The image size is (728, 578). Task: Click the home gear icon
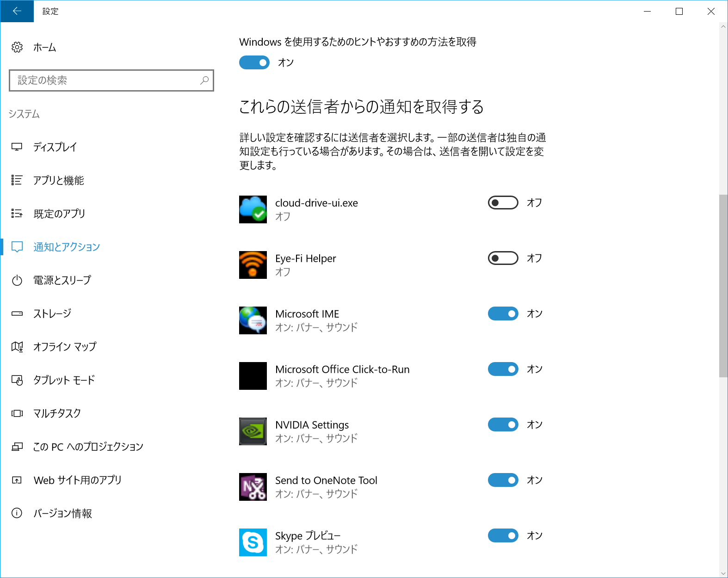[x=17, y=47]
